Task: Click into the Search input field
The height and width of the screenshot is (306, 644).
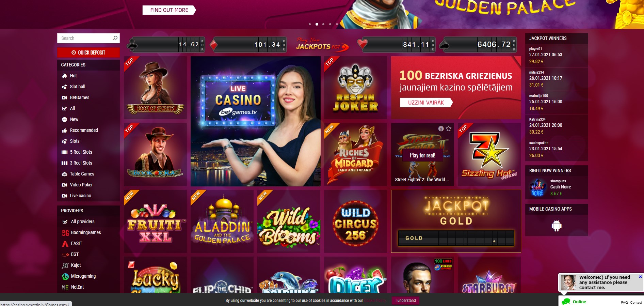Action: (x=85, y=38)
